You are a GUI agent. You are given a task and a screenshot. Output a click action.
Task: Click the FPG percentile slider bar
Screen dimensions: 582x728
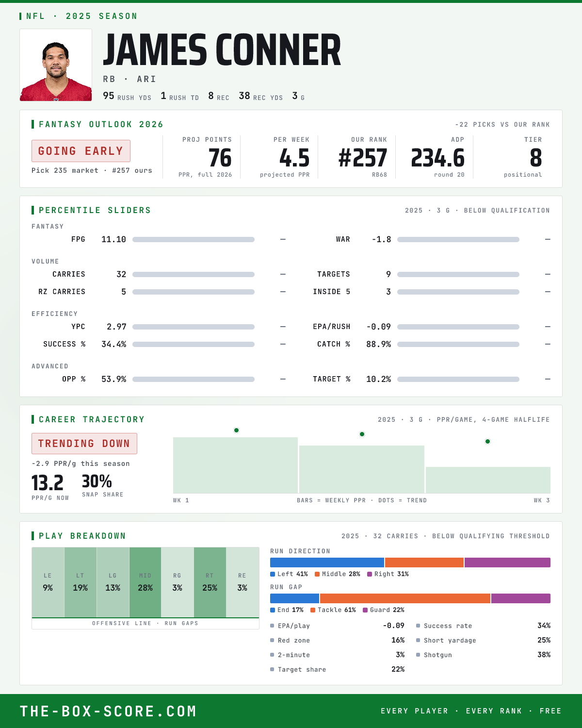click(x=194, y=240)
